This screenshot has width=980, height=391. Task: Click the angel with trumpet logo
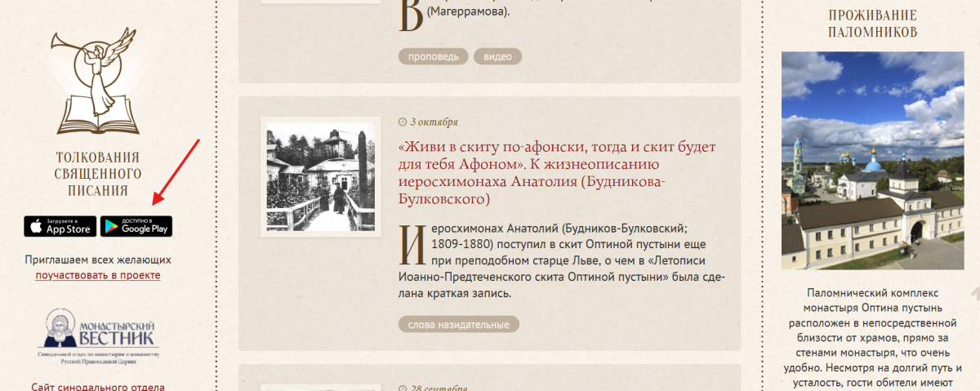tap(97, 81)
